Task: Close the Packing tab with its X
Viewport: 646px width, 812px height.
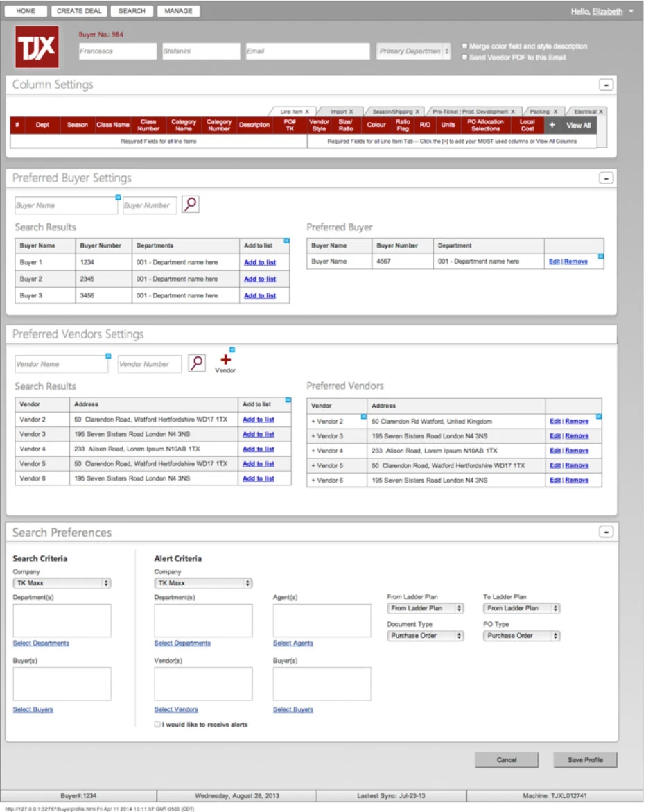Action: coord(555,112)
